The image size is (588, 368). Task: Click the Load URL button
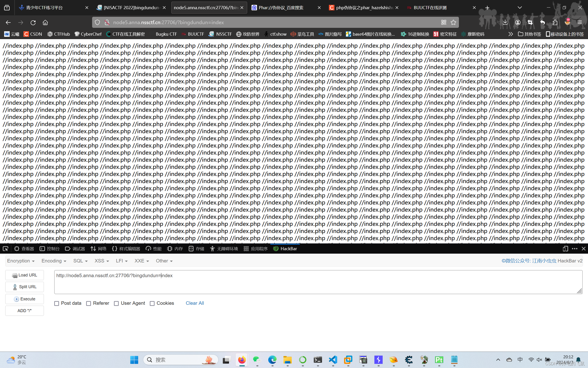coord(25,275)
